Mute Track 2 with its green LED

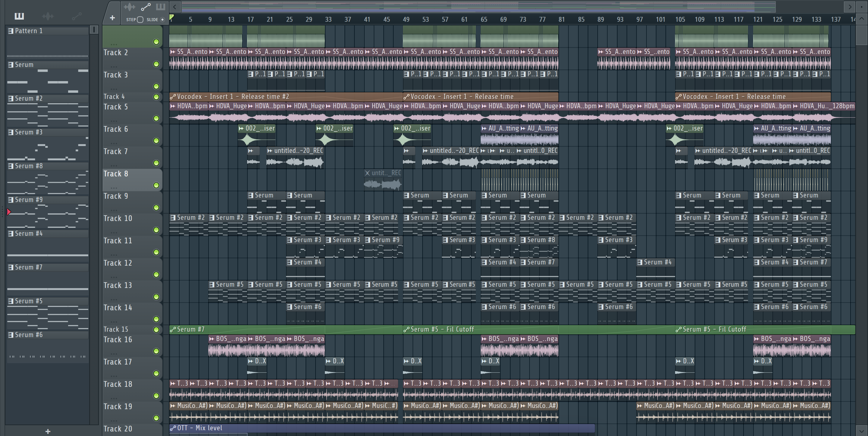tap(156, 64)
